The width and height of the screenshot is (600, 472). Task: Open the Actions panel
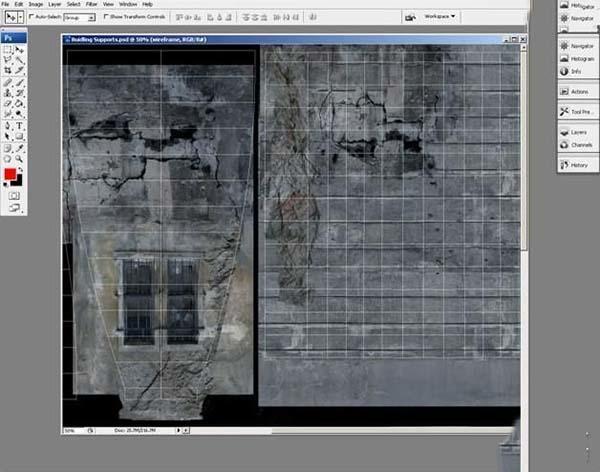[x=579, y=91]
